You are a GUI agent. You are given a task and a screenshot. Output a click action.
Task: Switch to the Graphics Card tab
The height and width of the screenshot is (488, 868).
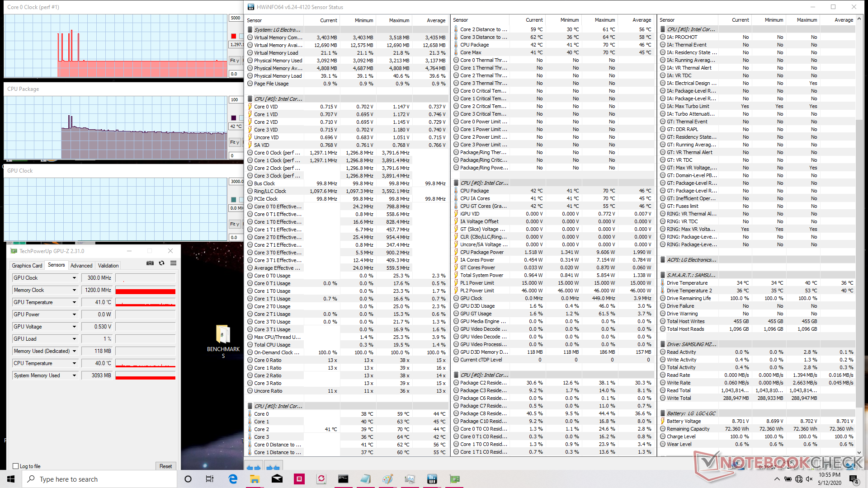[x=27, y=266]
